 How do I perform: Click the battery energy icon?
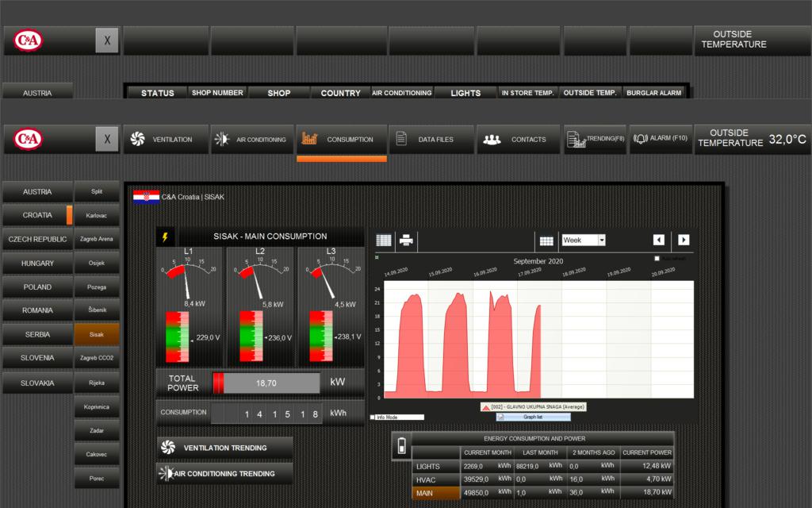click(x=401, y=445)
